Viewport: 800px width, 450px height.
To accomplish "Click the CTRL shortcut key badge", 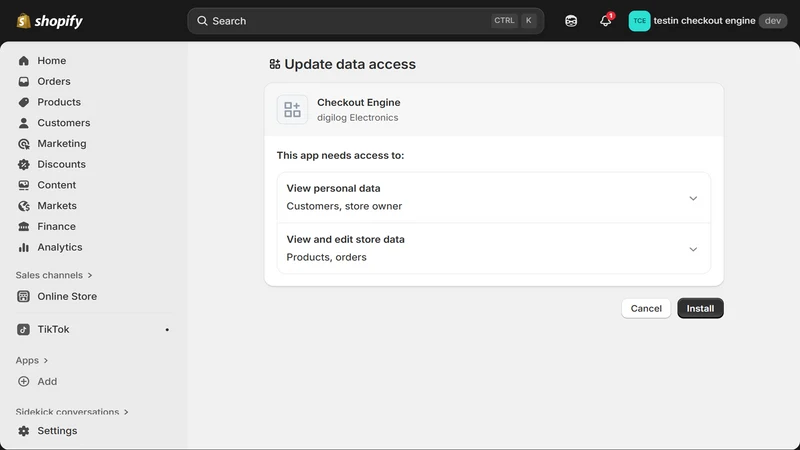I will pos(504,20).
